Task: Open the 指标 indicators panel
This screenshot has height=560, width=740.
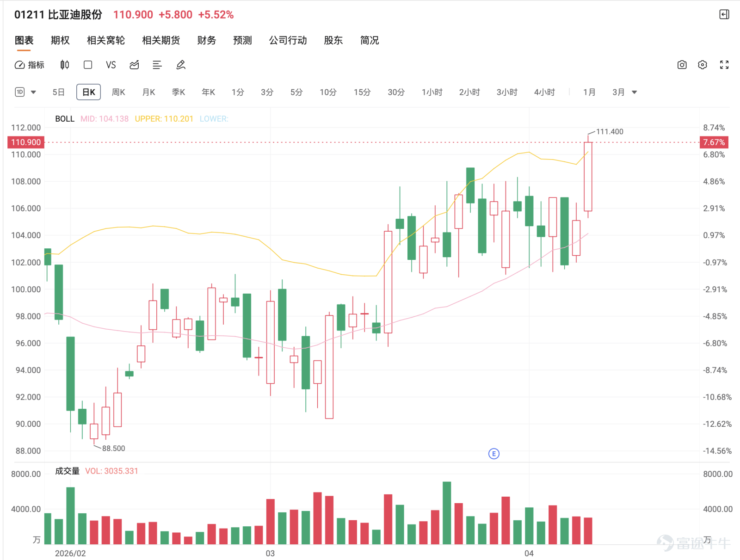Action: [30, 65]
